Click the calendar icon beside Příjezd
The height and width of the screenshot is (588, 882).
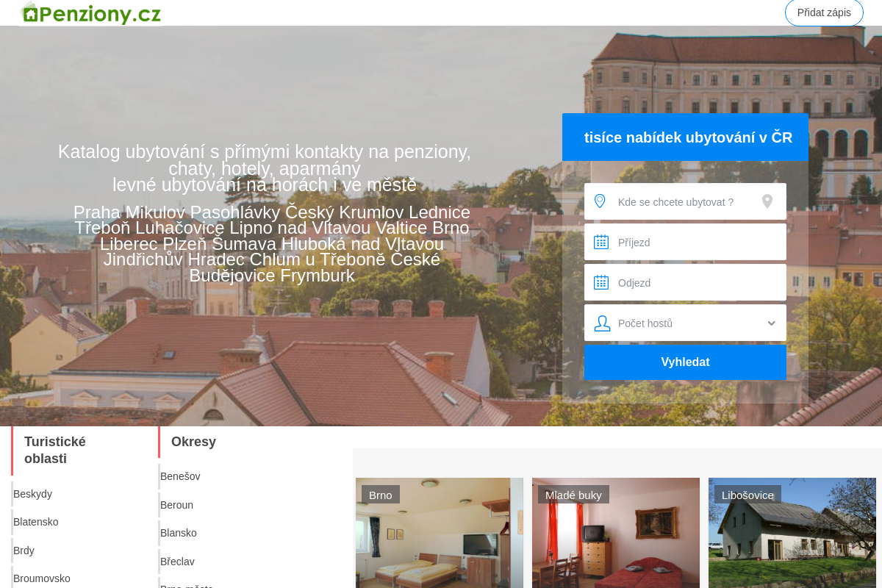[601, 242]
